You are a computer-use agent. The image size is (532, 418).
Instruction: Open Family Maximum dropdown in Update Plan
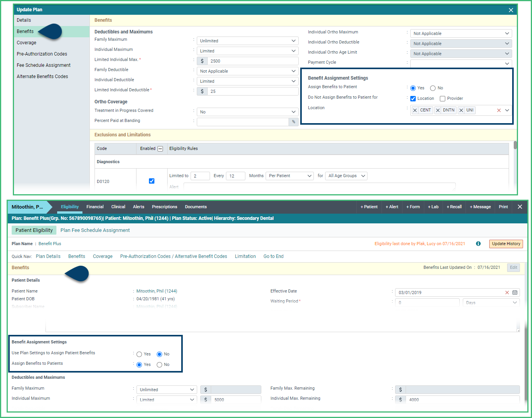point(248,41)
